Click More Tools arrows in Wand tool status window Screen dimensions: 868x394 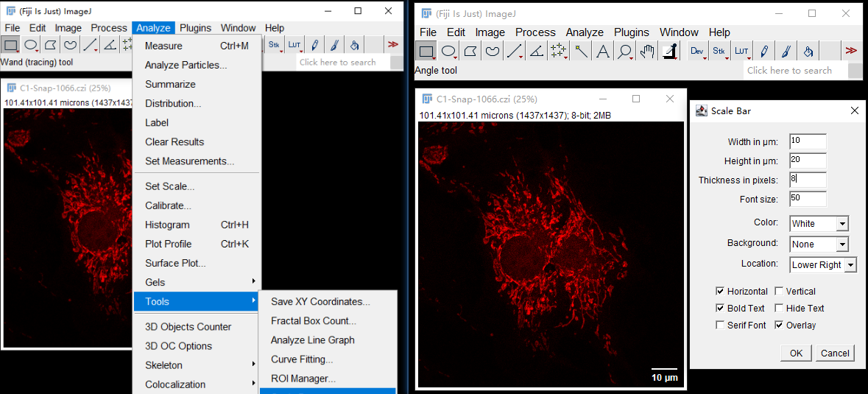pyautogui.click(x=394, y=44)
